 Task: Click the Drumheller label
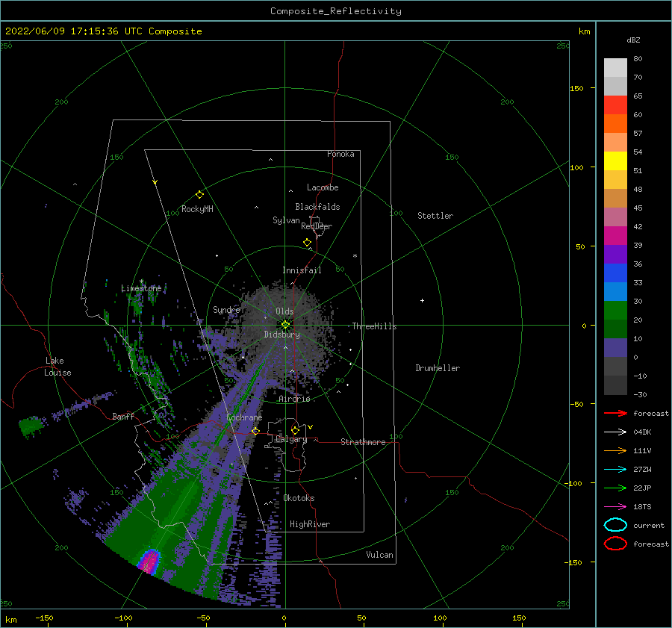[x=438, y=368]
